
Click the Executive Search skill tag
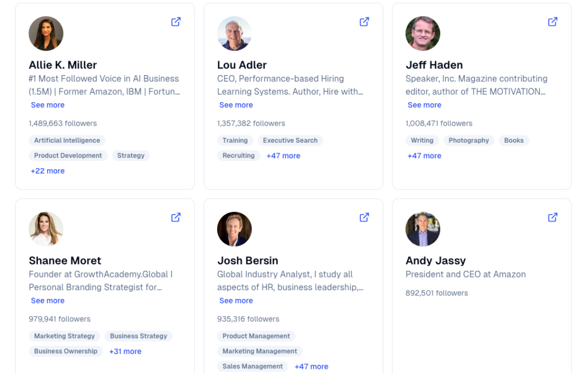point(290,141)
